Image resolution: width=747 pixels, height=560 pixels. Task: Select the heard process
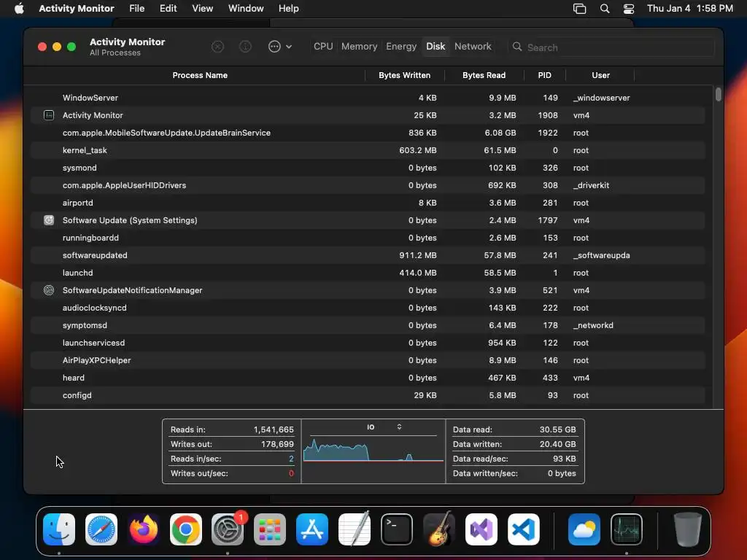tap(368, 378)
